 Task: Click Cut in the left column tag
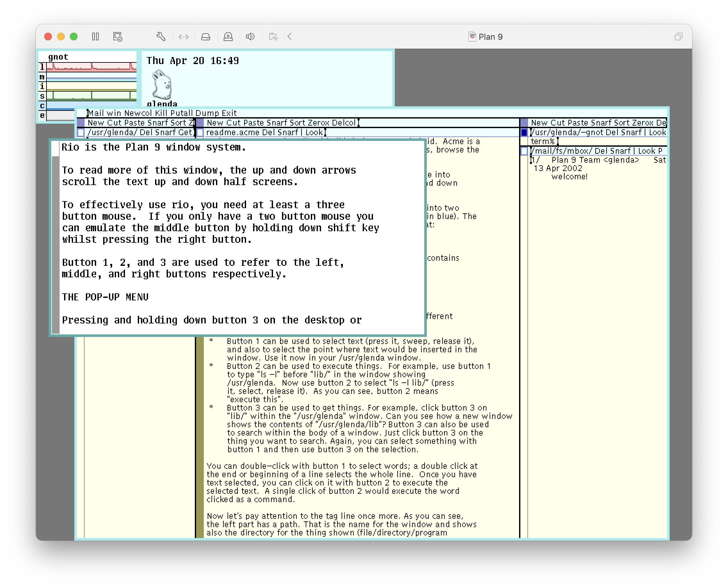114,123
